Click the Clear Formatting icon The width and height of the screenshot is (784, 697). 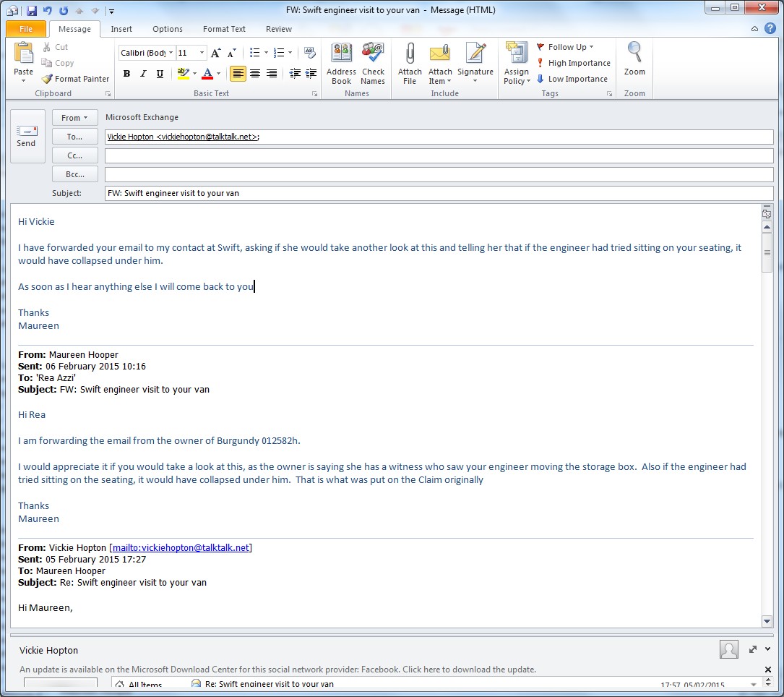(x=309, y=53)
